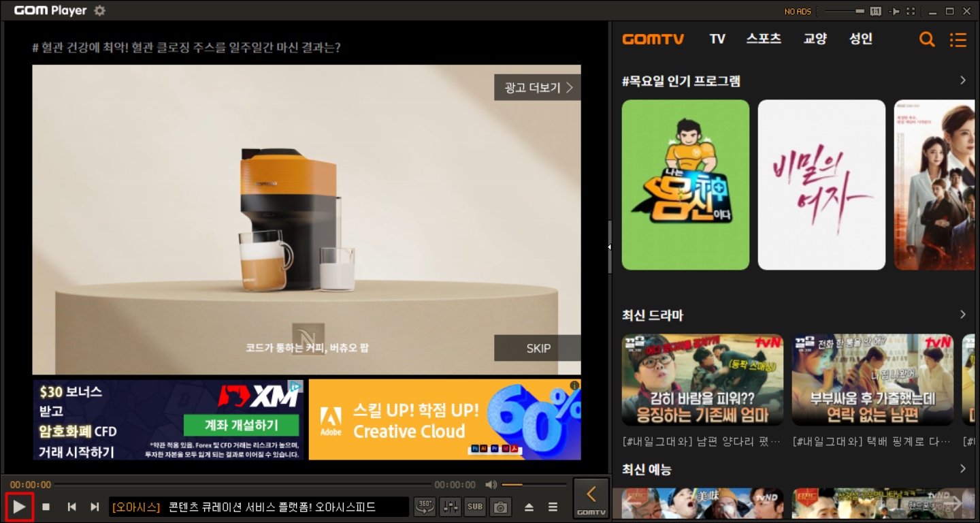The image size is (980, 523).
Task: Adjust the title bar transparency slider
Action: pos(845,12)
